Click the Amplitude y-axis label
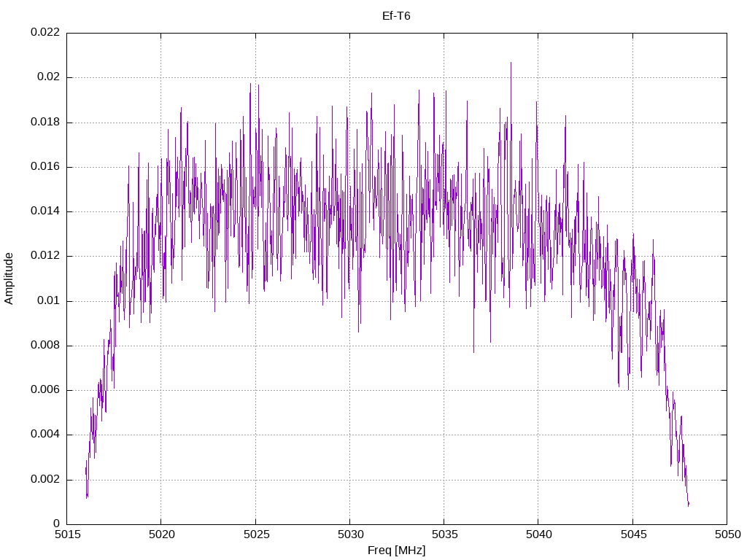The width and height of the screenshot is (747, 560). (9, 279)
